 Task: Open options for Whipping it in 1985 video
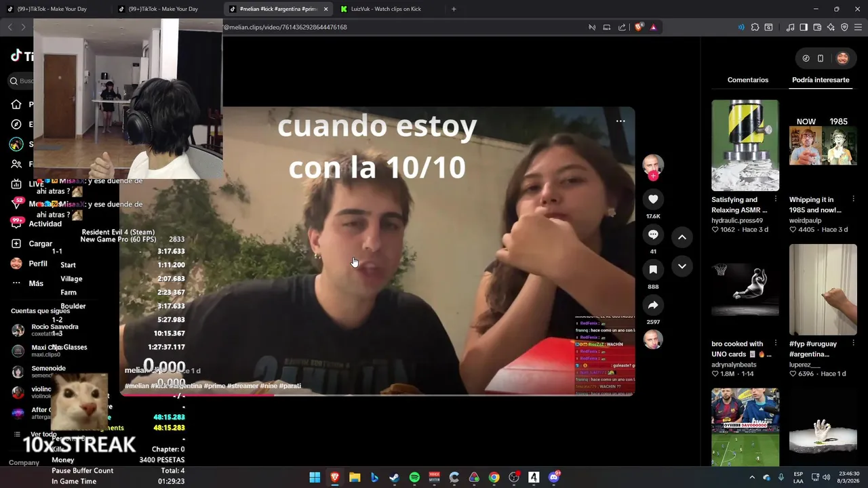click(x=854, y=199)
